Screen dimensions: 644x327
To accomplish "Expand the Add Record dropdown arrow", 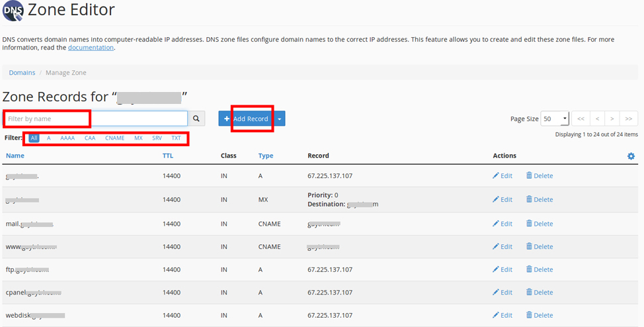I will pyautogui.click(x=280, y=119).
